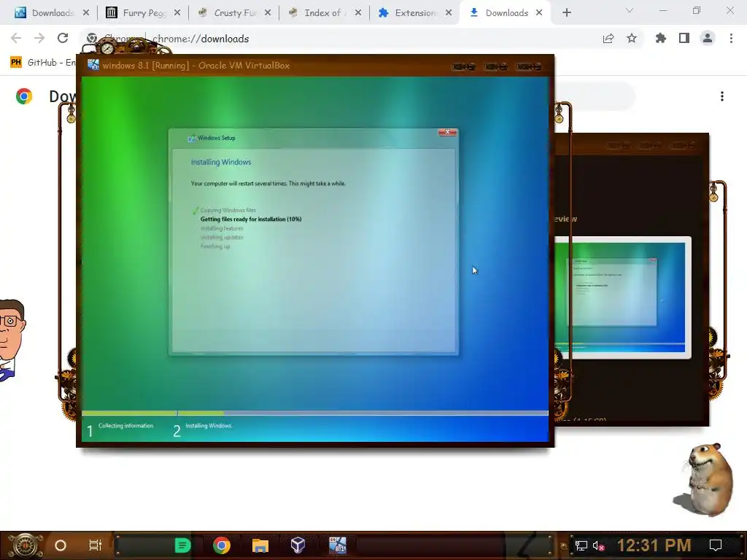Open Chrome's three-dot main menu
The width and height of the screenshot is (747, 560).
[731, 38]
